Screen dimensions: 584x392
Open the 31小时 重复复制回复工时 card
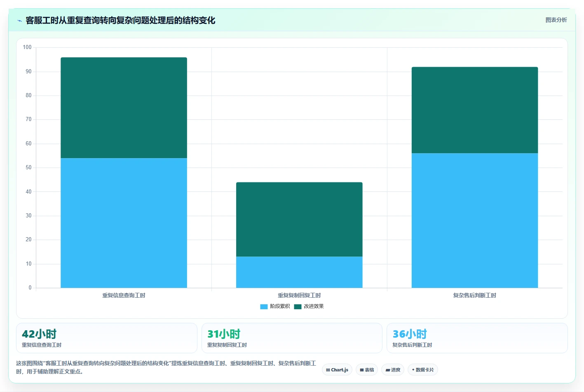tap(292, 338)
